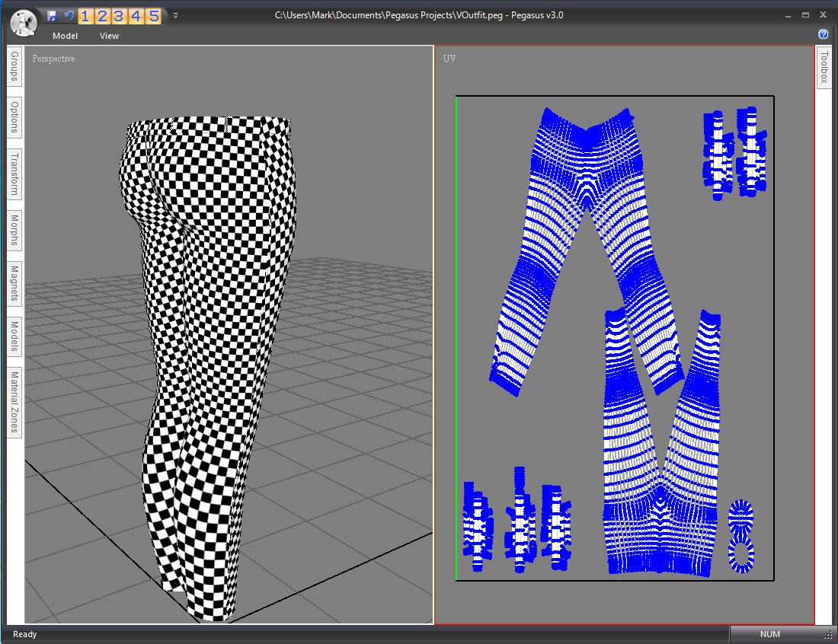Expand the Transform side panel tab
This screenshot has width=838, height=644.
click(x=14, y=174)
